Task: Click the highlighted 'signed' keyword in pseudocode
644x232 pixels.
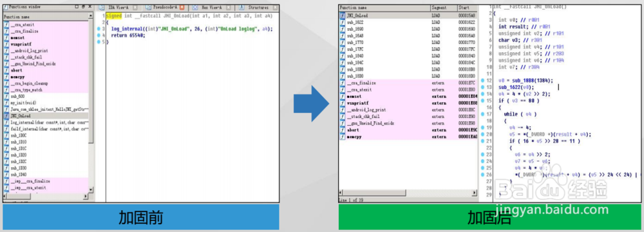Action: click(114, 15)
